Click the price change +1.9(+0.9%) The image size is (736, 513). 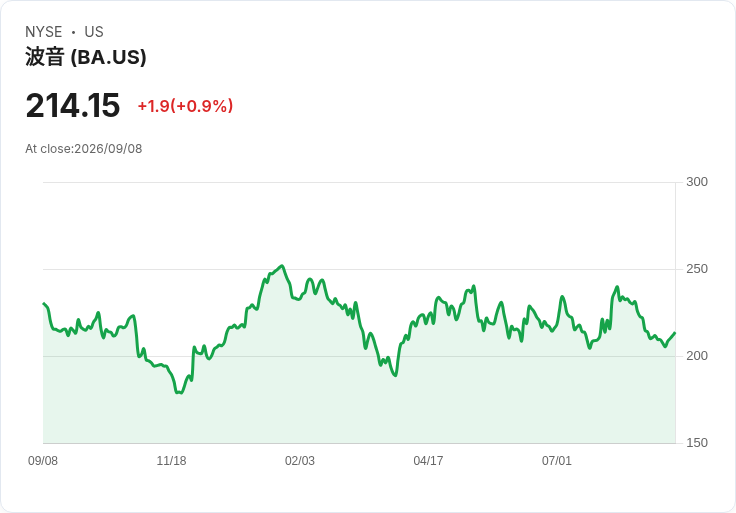click(x=185, y=106)
